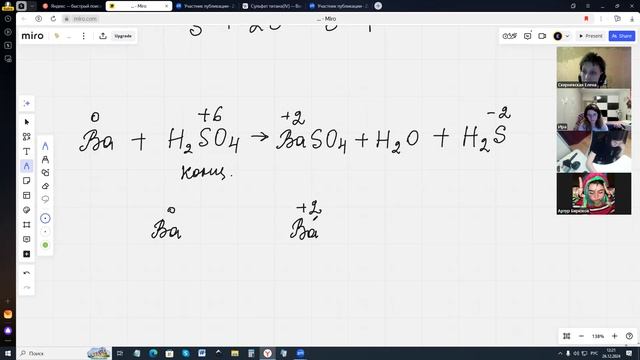The width and height of the screenshot is (640, 360).
Task: Open the help question mark
Action: click(629, 336)
